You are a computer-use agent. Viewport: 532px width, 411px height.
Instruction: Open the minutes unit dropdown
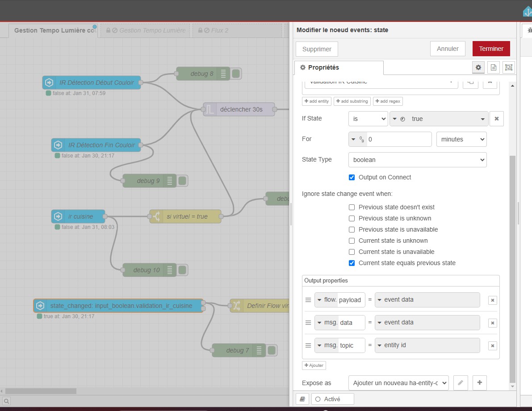point(461,139)
